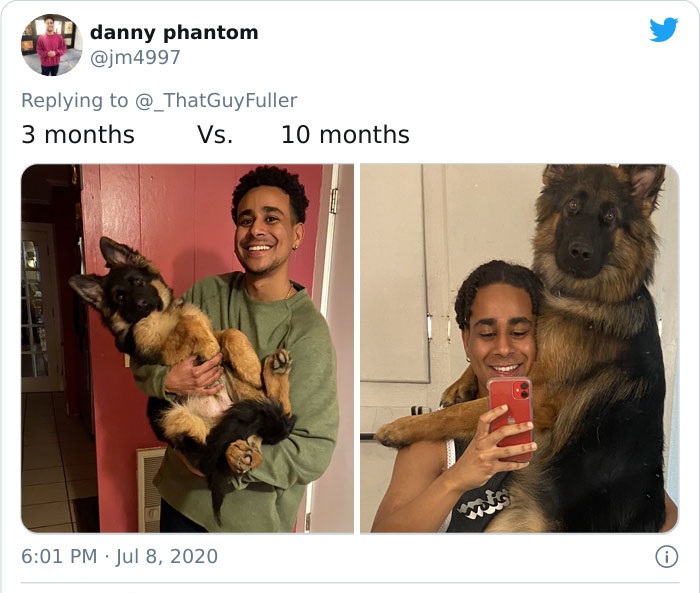Open the tweet info icon
Viewport: 700px width, 593px height.
click(x=667, y=557)
